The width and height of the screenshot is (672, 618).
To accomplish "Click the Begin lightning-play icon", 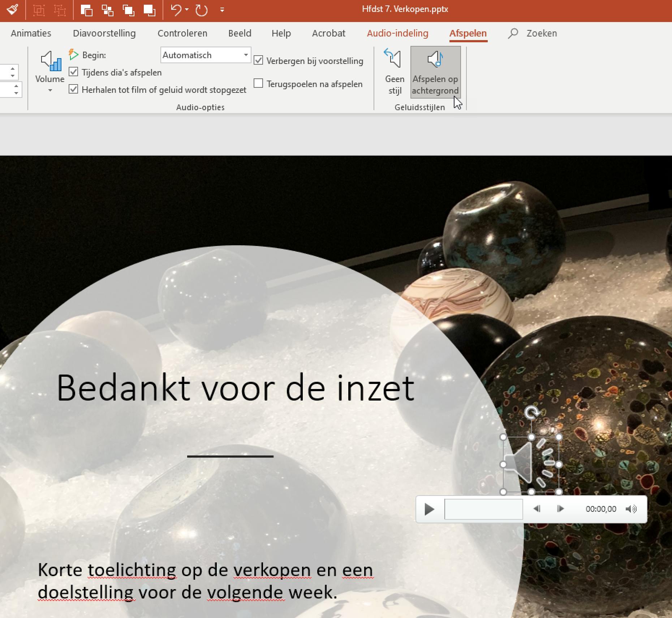I will click(x=73, y=55).
